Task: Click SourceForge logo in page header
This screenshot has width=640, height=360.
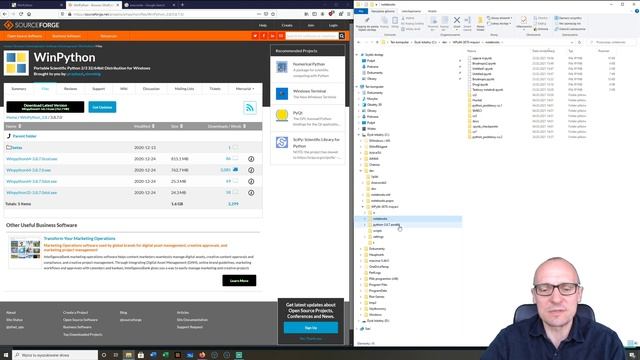Action: pos(32,25)
